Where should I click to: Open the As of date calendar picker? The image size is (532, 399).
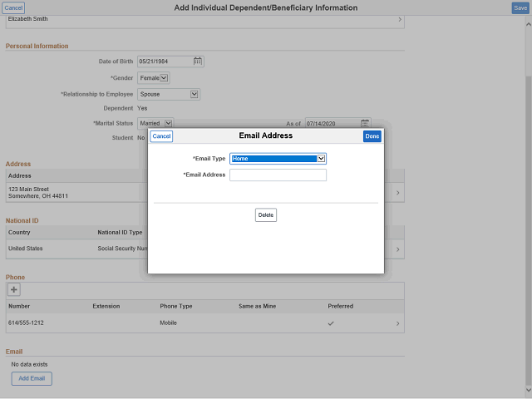(365, 123)
